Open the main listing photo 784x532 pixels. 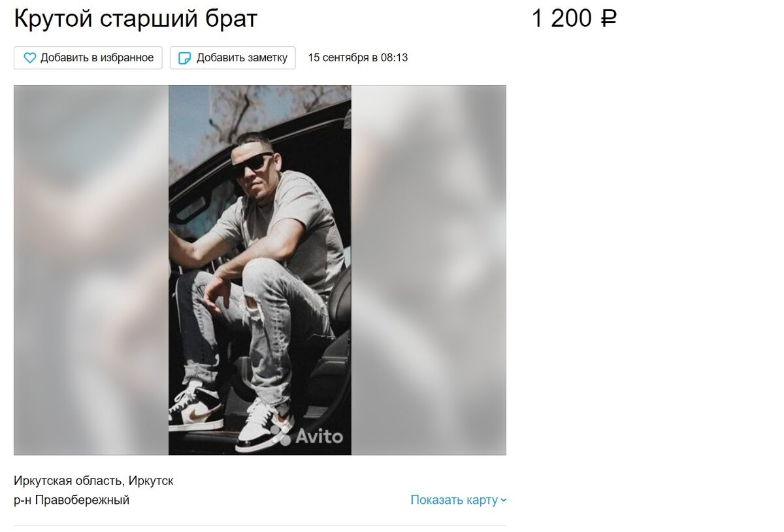coord(260,270)
